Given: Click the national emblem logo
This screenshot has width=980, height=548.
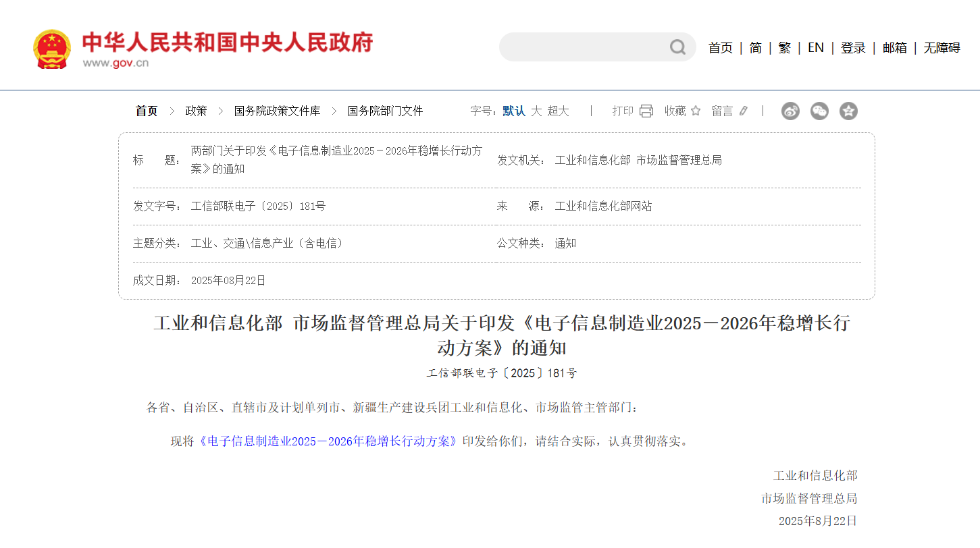Looking at the screenshot, I should (x=51, y=49).
